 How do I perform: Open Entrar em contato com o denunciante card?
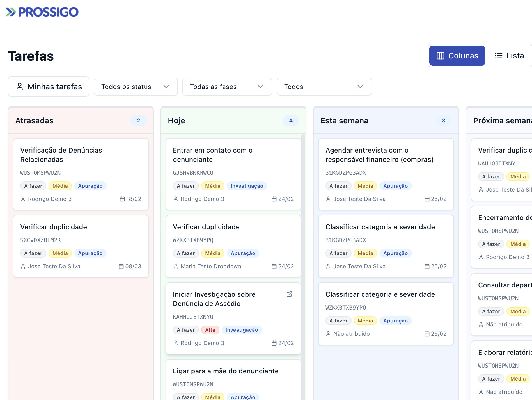(233, 174)
